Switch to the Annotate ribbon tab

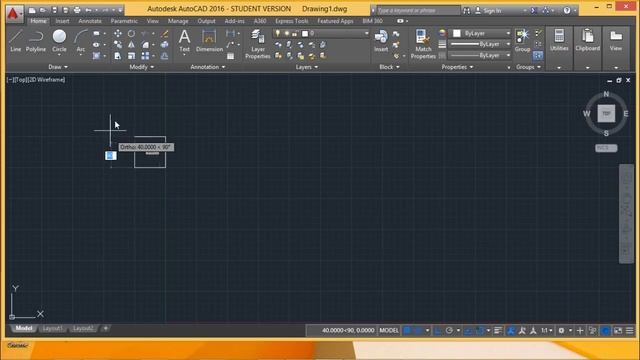coord(90,21)
